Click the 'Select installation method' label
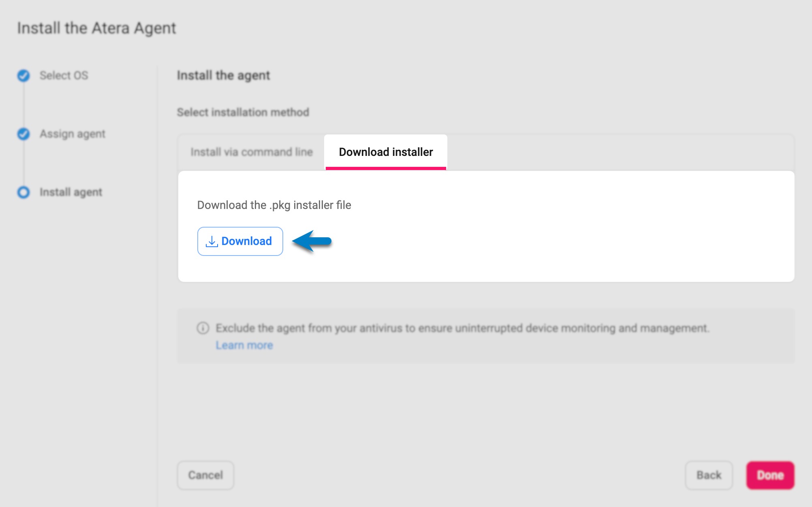 coord(243,112)
